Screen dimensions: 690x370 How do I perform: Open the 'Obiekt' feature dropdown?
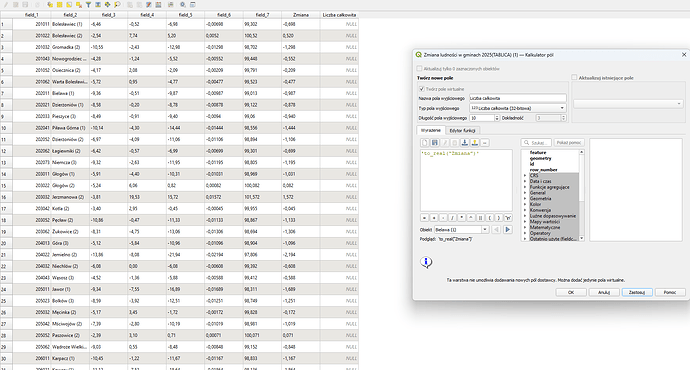[x=461, y=230]
